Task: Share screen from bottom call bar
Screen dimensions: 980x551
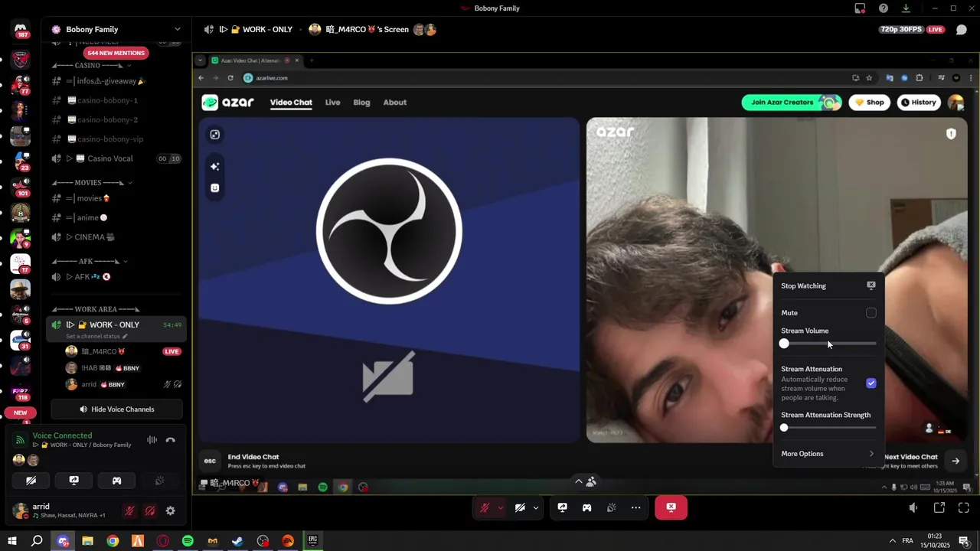Action: (x=562, y=507)
